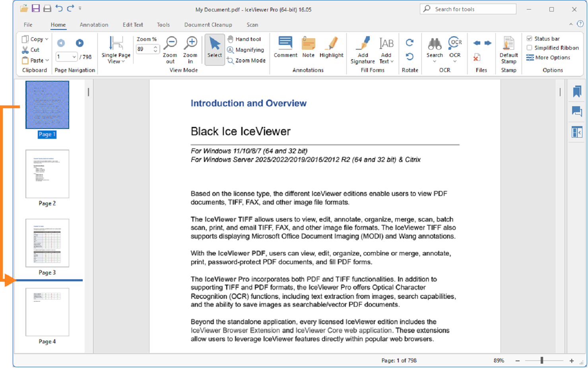Open the Tools tab
Screen dimensions: 588x368
(163, 25)
